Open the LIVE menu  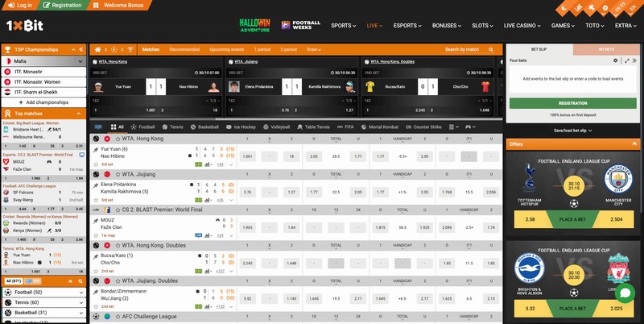click(x=374, y=26)
